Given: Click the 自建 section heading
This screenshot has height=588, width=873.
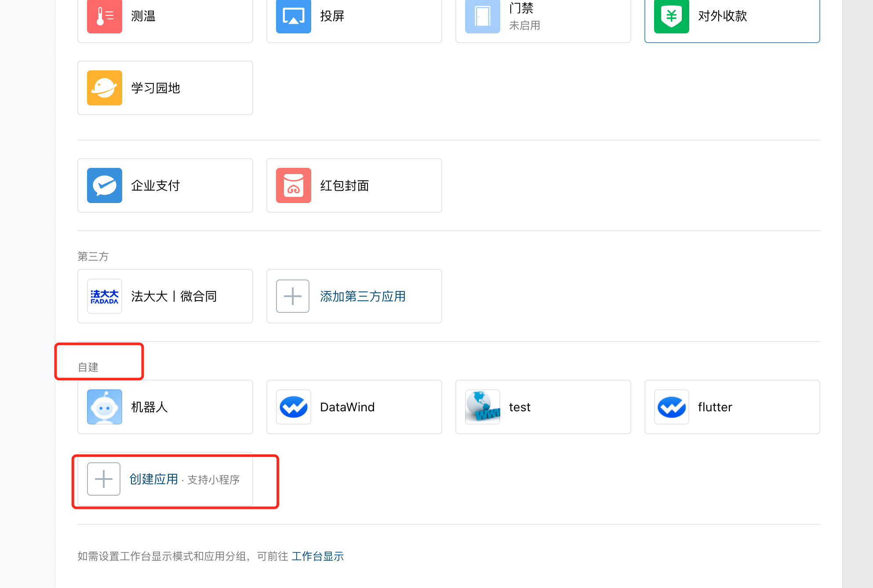Looking at the screenshot, I should pos(88,367).
